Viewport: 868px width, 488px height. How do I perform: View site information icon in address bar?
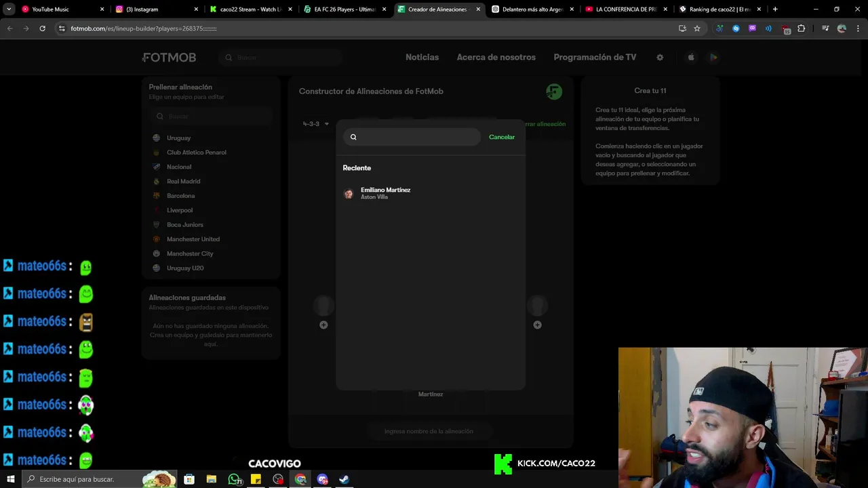(x=62, y=28)
